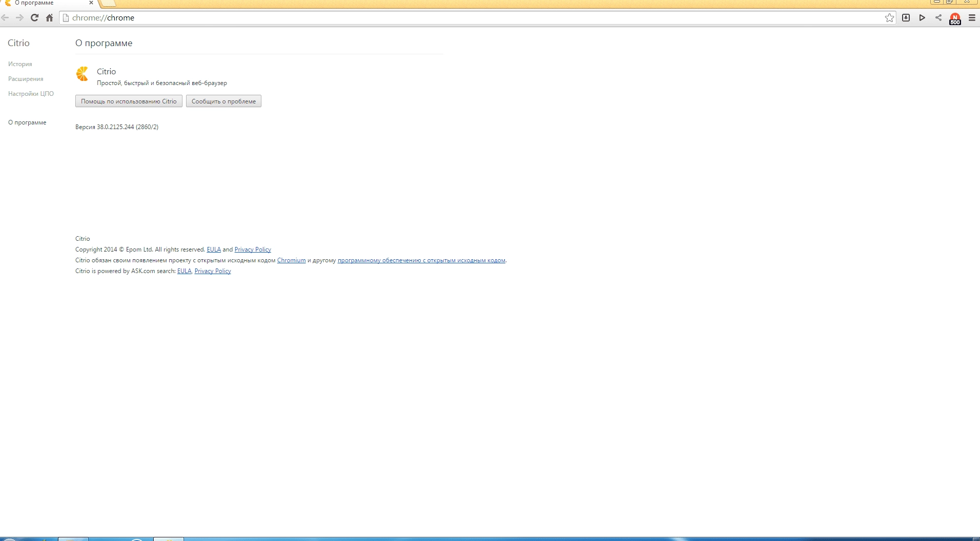Viewport: 980px width, 541px height.
Task: Go forward to the next page
Action: [19, 18]
